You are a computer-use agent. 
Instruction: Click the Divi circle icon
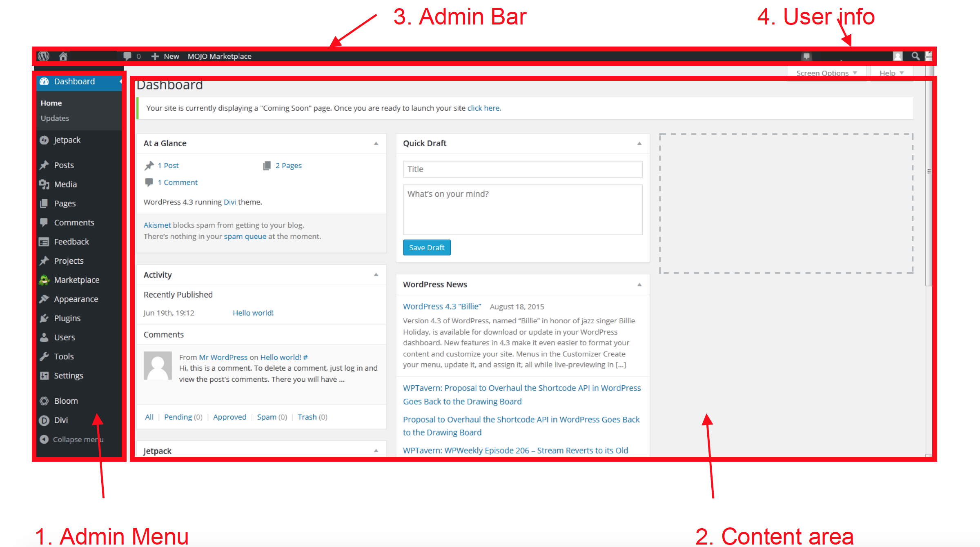pyautogui.click(x=44, y=420)
